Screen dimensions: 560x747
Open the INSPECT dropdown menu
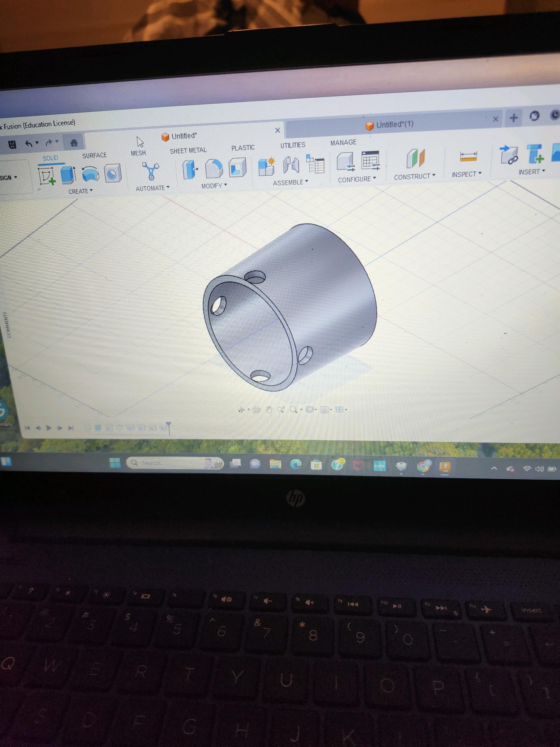[467, 174]
